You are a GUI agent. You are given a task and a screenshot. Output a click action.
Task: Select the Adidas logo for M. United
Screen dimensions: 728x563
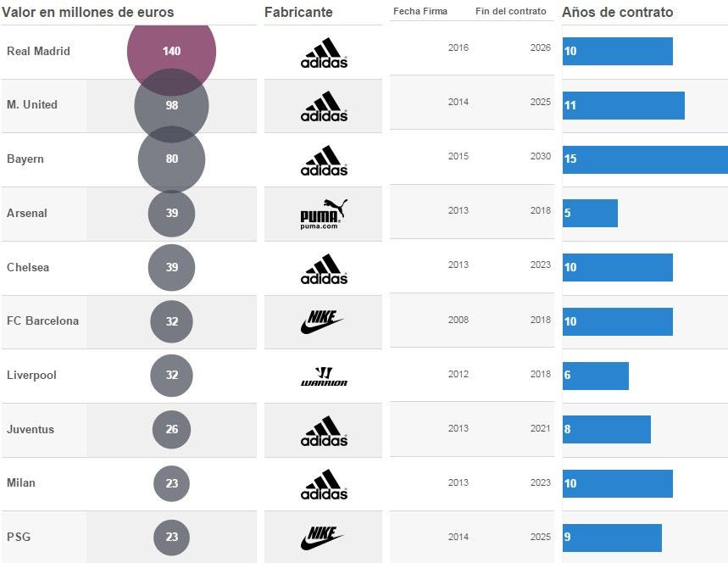[324, 106]
